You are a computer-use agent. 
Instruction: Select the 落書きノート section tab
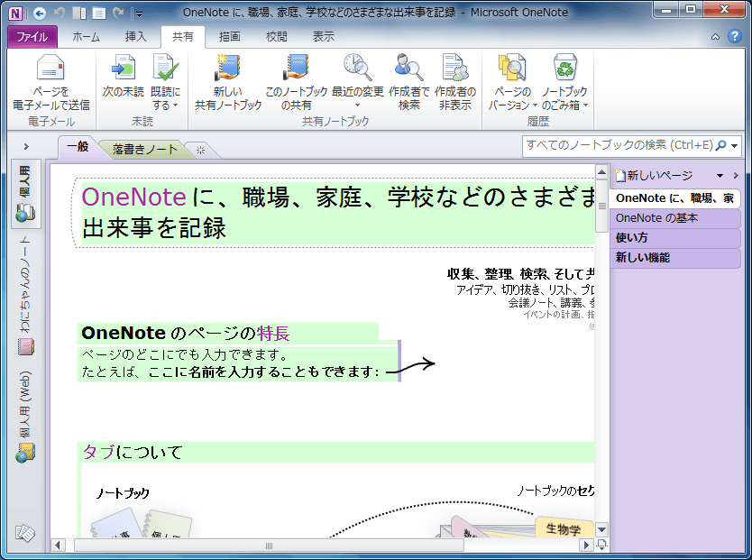tap(145, 150)
